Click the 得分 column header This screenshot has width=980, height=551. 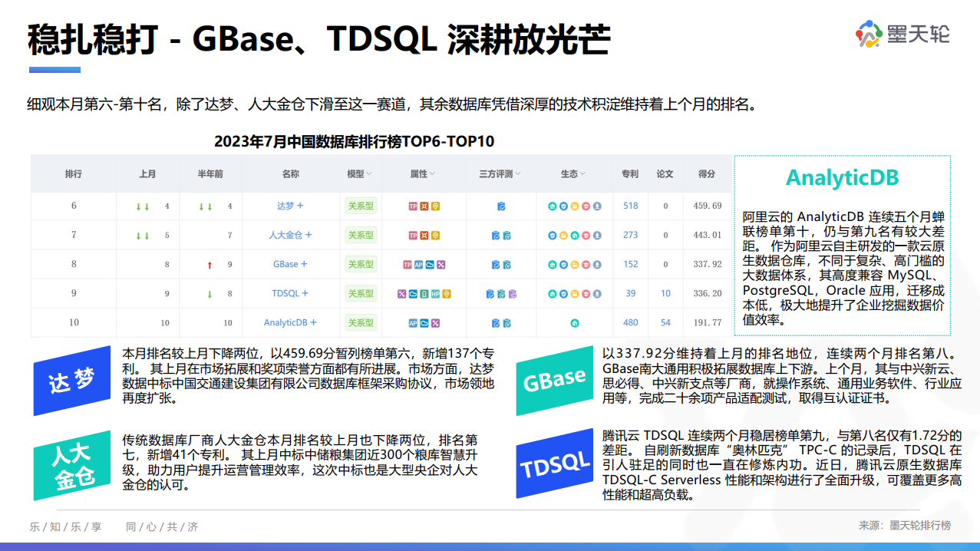707,174
